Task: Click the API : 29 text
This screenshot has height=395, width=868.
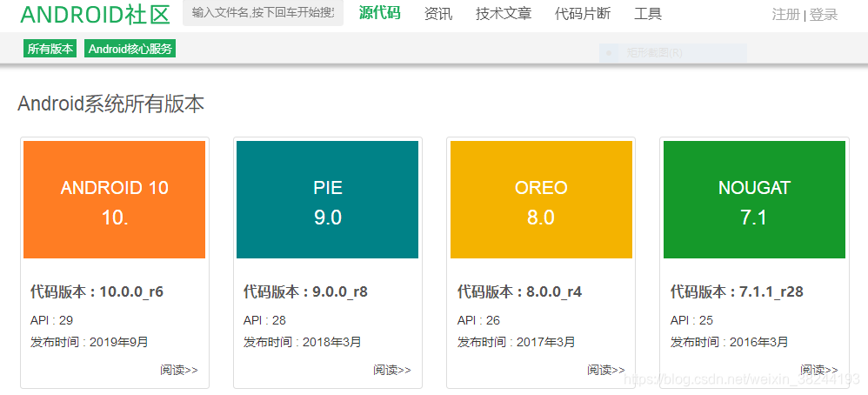Action: (x=51, y=320)
